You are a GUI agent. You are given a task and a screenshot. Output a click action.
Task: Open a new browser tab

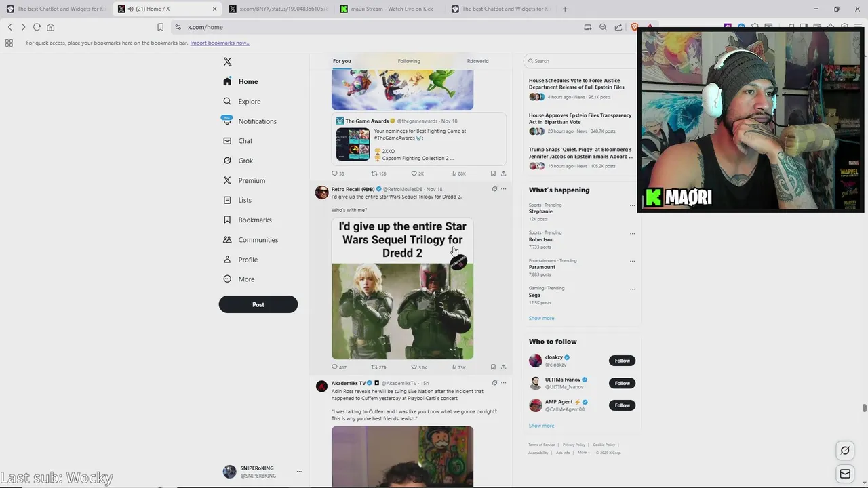point(565,9)
